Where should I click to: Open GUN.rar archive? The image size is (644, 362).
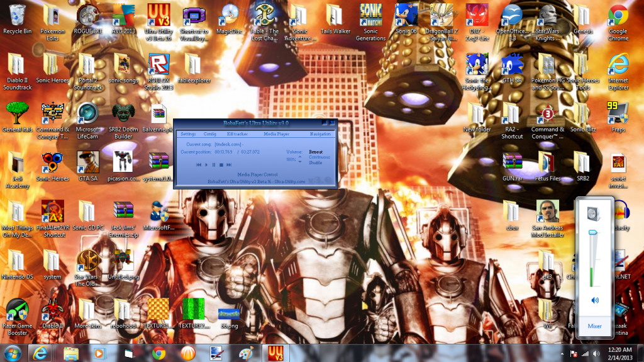tap(512, 166)
